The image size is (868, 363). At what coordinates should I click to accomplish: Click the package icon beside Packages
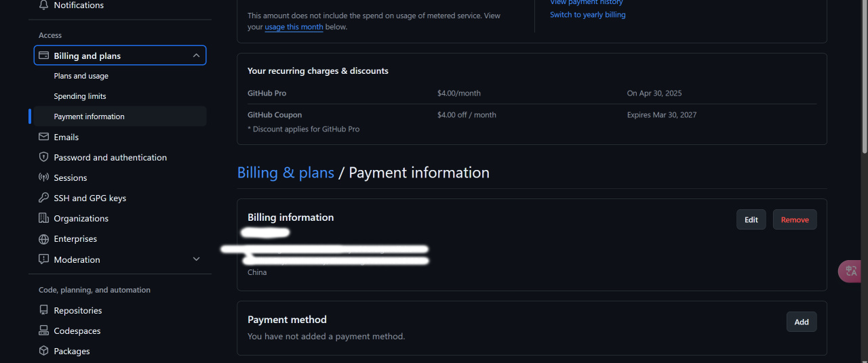click(x=43, y=351)
